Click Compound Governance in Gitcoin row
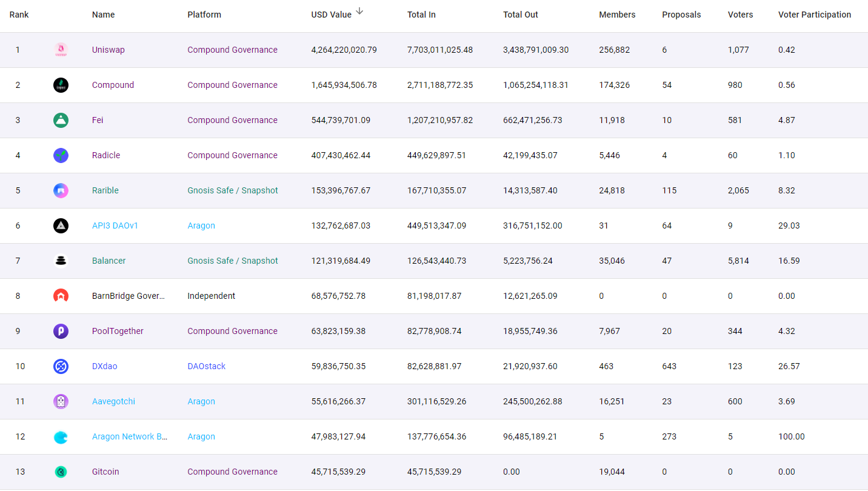 232,472
